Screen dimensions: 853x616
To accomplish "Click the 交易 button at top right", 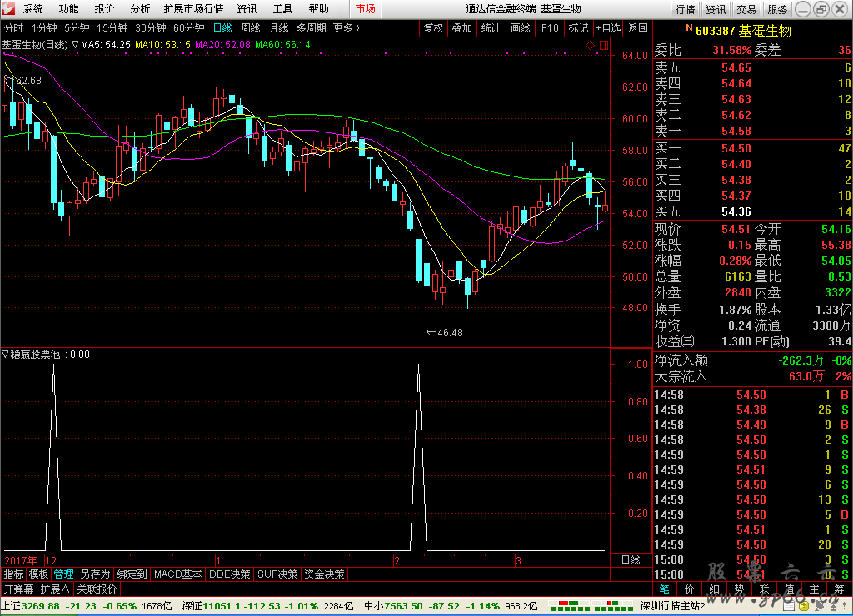I will 746,9.
